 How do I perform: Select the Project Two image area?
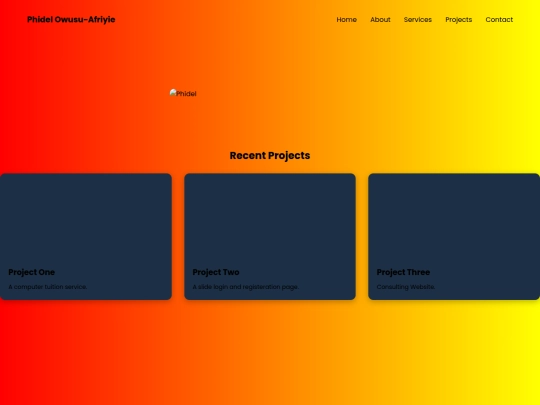click(270, 216)
